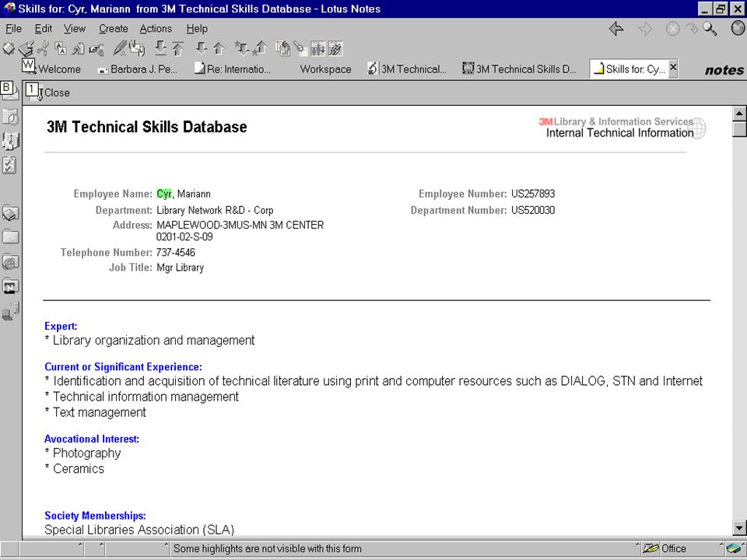Click the 'Text management' entry
The image size is (747, 560).
100,412
